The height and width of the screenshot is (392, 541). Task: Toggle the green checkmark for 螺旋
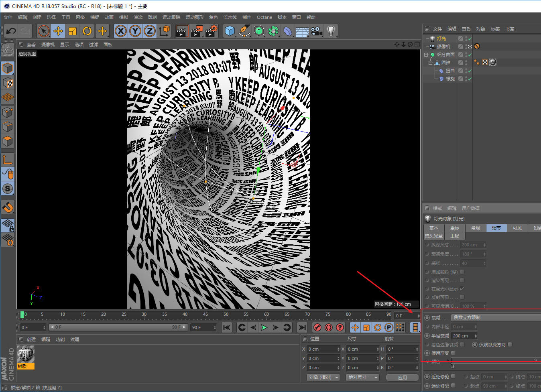tap(470, 79)
